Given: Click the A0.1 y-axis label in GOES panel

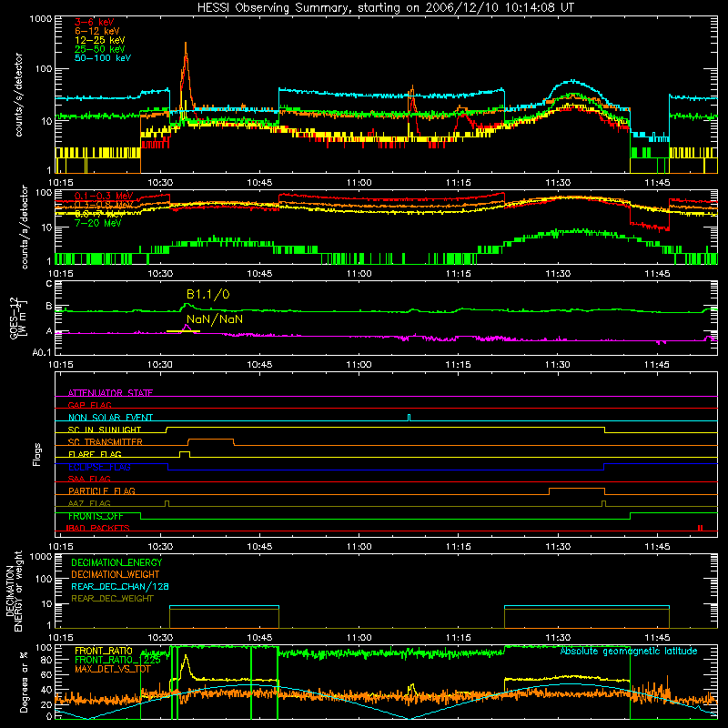Looking at the screenshot, I should (x=42, y=353).
